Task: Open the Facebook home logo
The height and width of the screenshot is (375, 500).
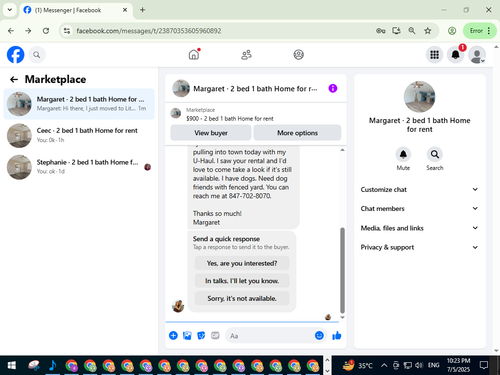Action: [x=15, y=55]
